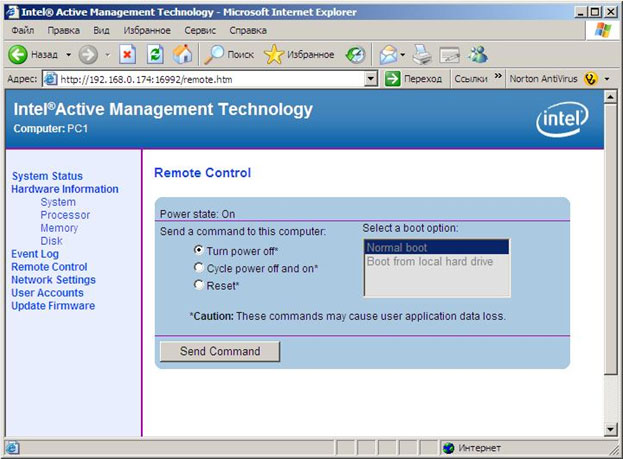This screenshot has width=623, height=459.
Task: Open the Файл menu
Action: 22,30
